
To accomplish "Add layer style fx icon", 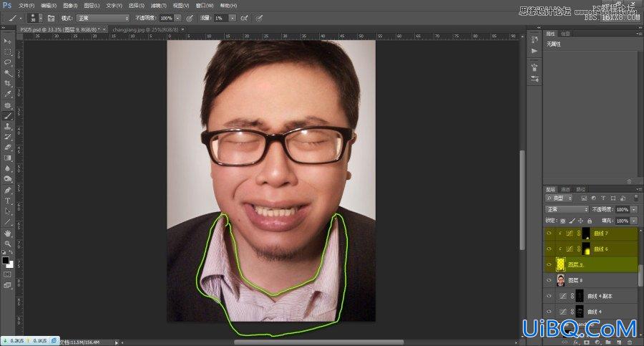I will point(576,342).
